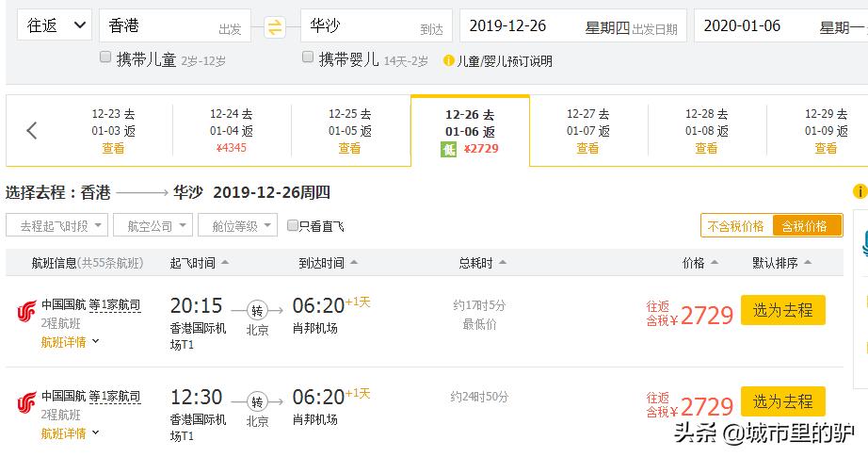
Task: Click 选为去程 for the 20:15 flight
Action: (x=782, y=310)
